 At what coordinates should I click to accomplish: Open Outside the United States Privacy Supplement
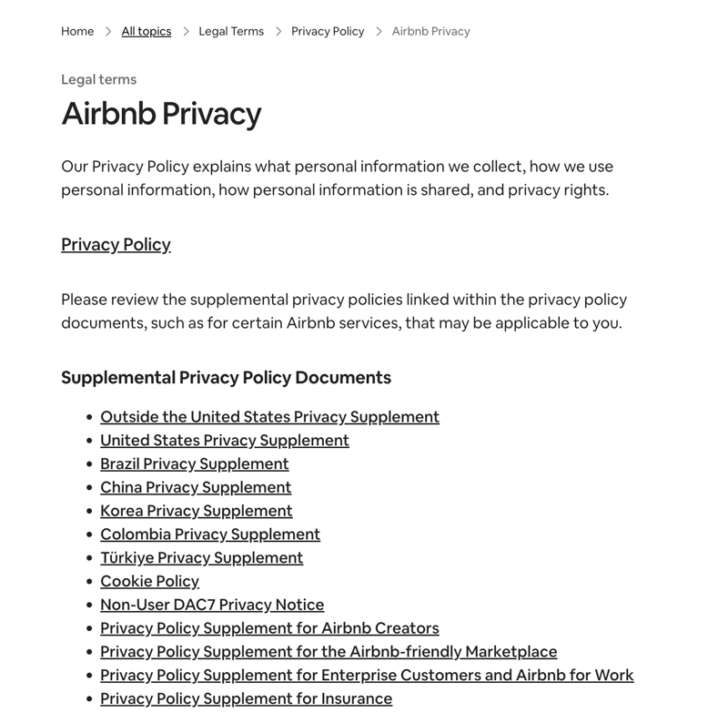[x=269, y=416]
